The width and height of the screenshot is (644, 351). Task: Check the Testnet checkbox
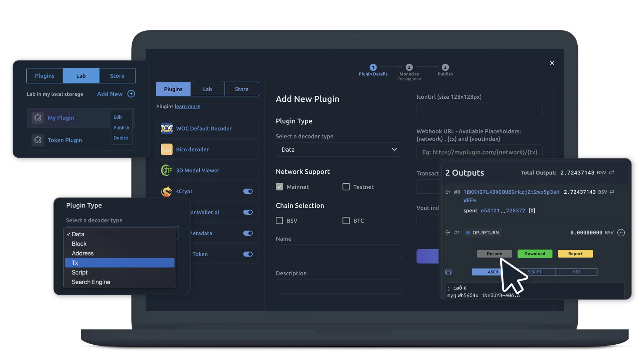(x=346, y=187)
